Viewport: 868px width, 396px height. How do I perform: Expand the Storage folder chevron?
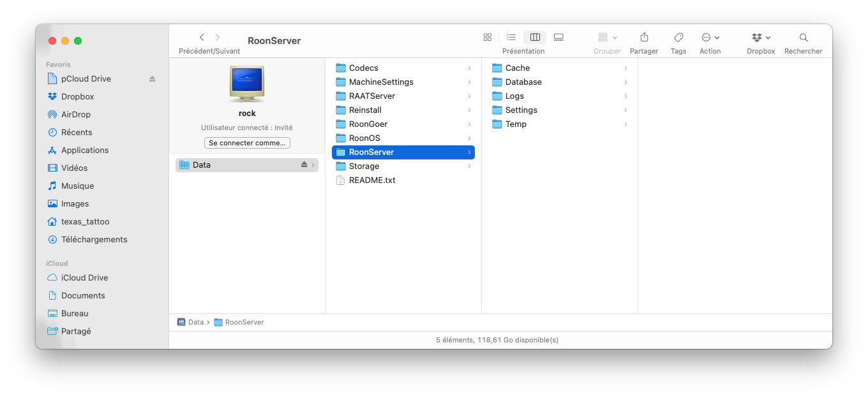point(469,166)
